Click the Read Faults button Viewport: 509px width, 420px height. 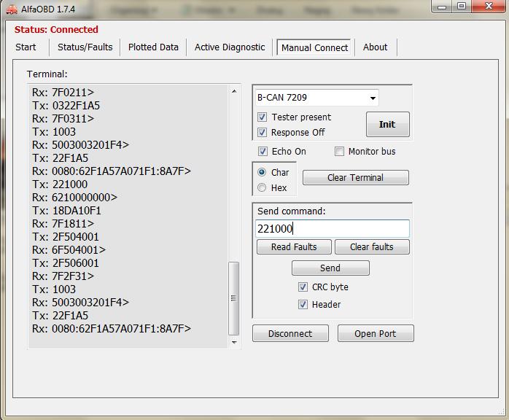pyautogui.click(x=294, y=247)
